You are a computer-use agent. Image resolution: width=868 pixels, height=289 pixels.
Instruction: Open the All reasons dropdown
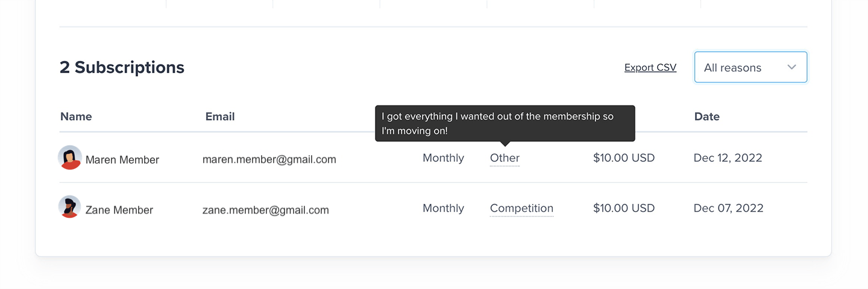pyautogui.click(x=750, y=67)
